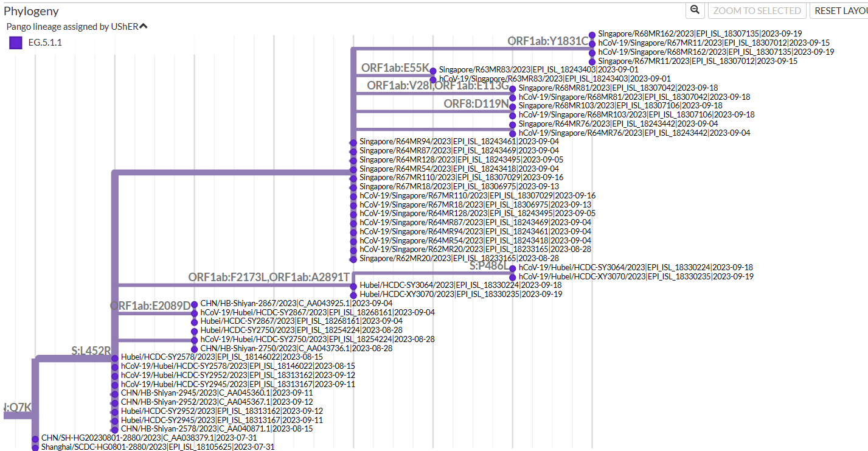Select the tip circle for Shanghai/SCDC-HG0801-2880/2023

[x=33, y=447]
